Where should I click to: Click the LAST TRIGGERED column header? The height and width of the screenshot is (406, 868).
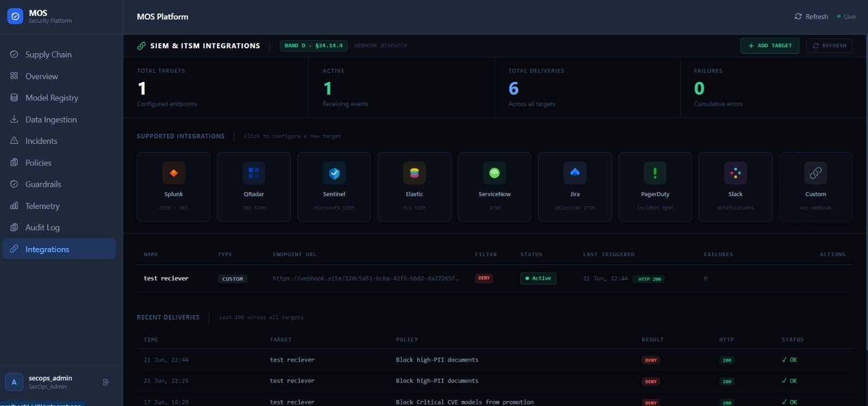(x=609, y=255)
